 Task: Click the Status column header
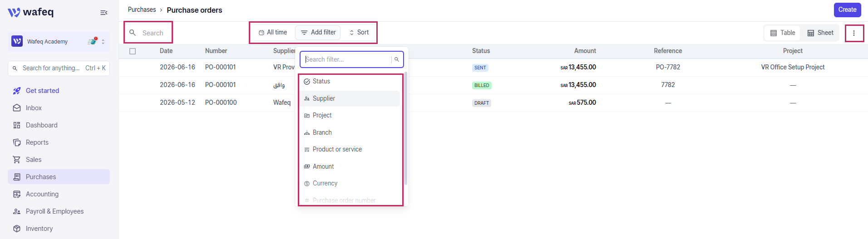point(481,51)
